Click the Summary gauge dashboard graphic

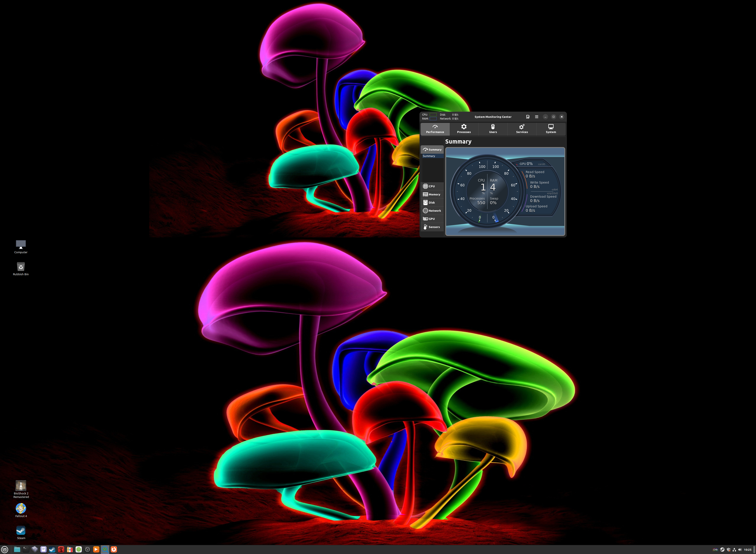click(x=505, y=191)
